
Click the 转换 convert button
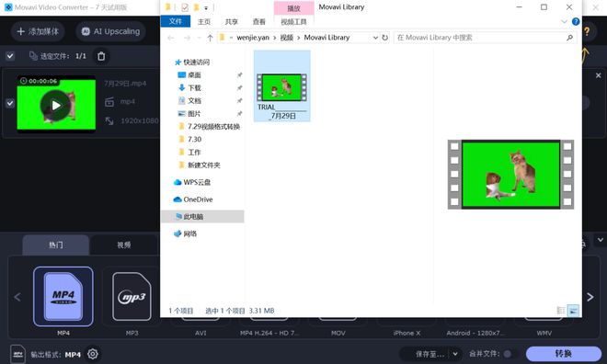coord(563,354)
